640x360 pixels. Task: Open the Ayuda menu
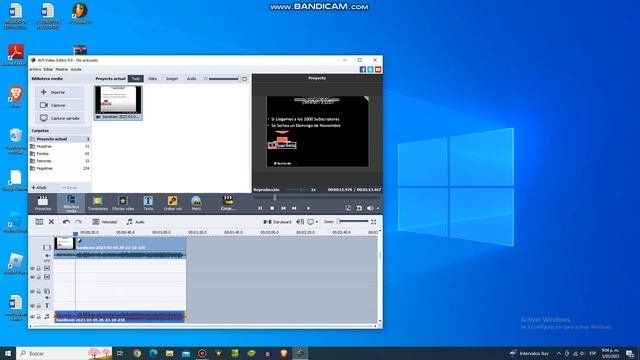(76, 69)
